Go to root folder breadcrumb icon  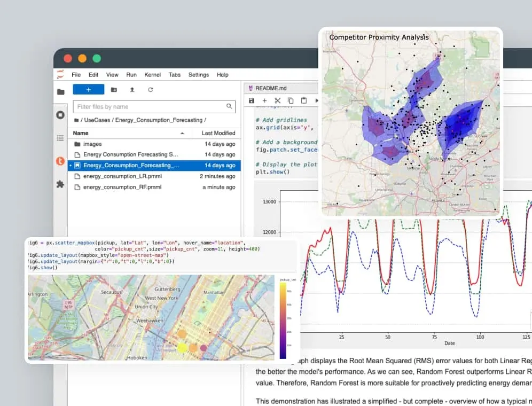pyautogui.click(x=76, y=120)
